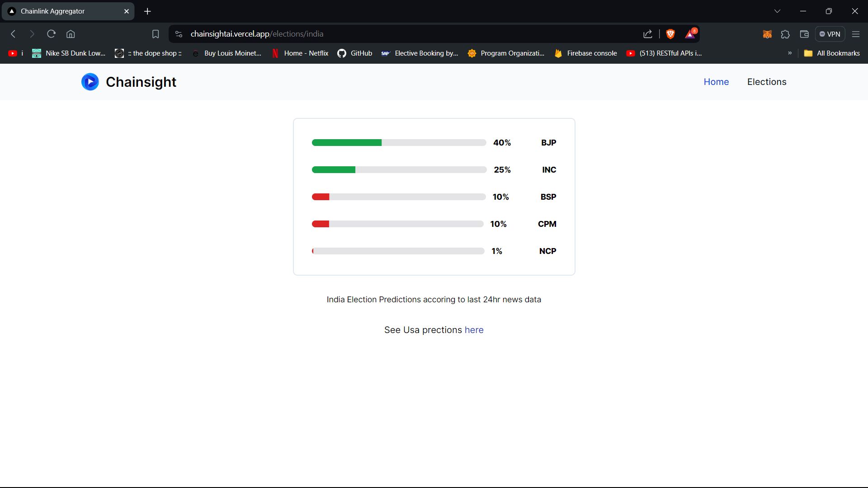Expand browser tab list dropdown
The width and height of the screenshot is (868, 488).
click(x=777, y=11)
